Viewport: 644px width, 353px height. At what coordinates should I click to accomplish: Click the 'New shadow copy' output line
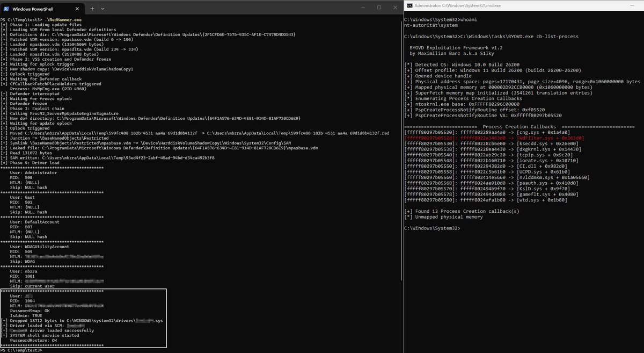point(67,69)
